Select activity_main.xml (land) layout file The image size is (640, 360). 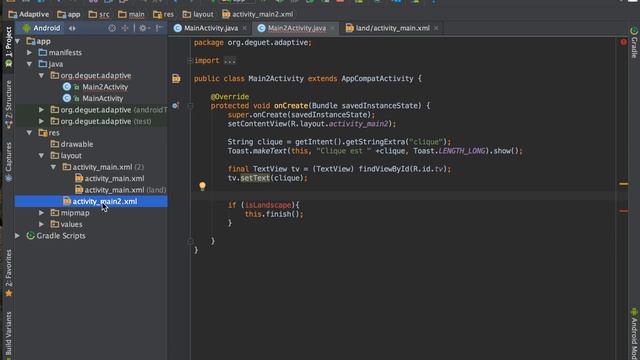tap(125, 190)
